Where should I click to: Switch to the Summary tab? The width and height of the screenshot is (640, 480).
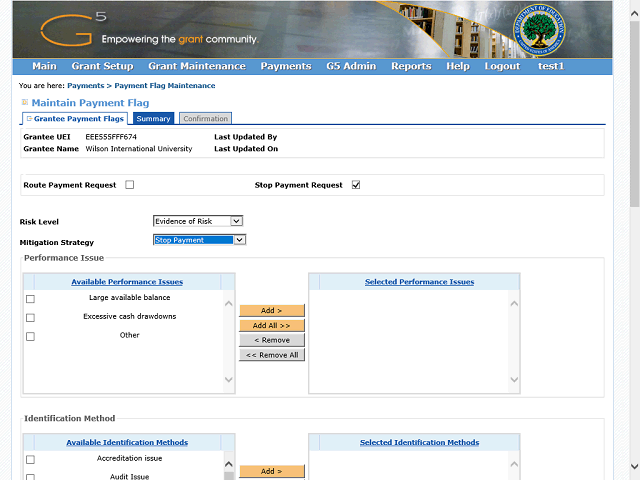[x=154, y=119]
